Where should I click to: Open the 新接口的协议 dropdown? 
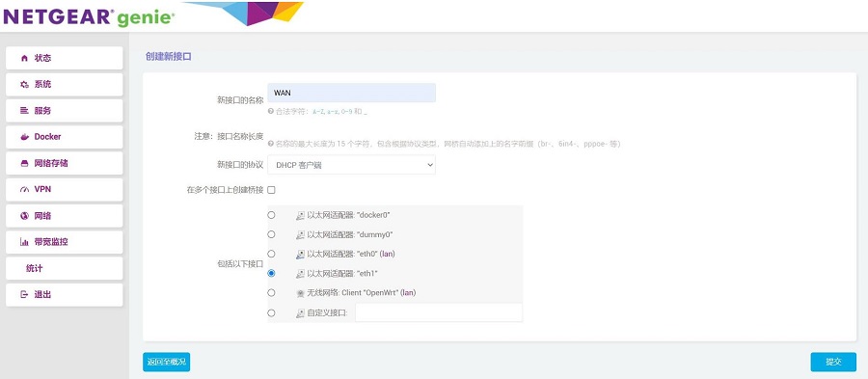pyautogui.click(x=351, y=165)
